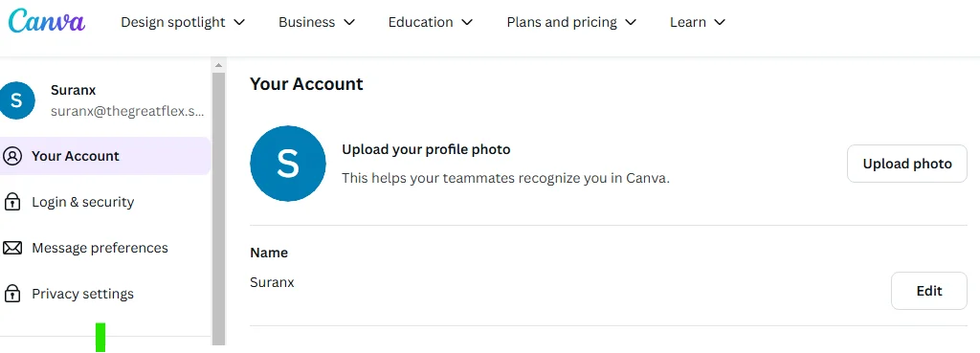Screen dimensions: 980x353
Task: Click the Canva logo
Action: coord(47,22)
